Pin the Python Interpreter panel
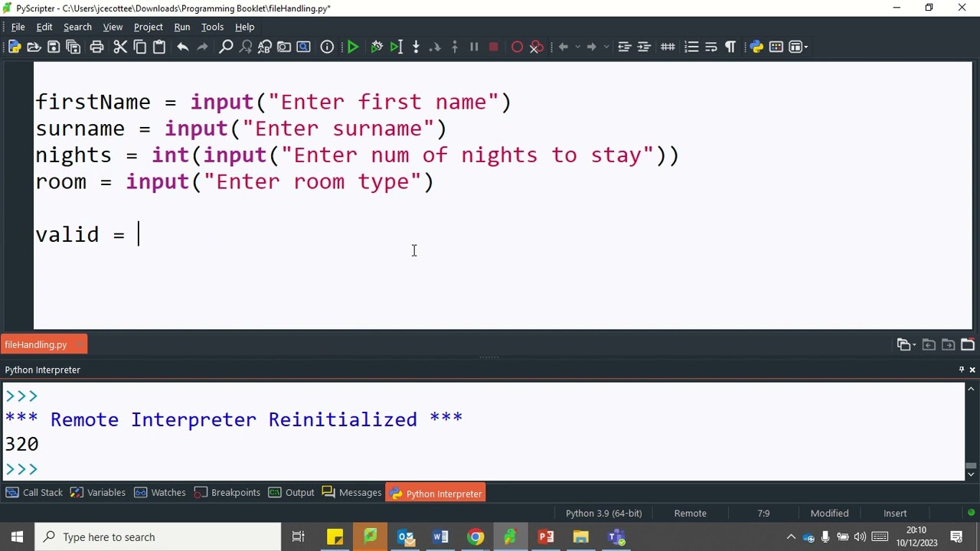The width and height of the screenshot is (980, 551). (x=962, y=370)
